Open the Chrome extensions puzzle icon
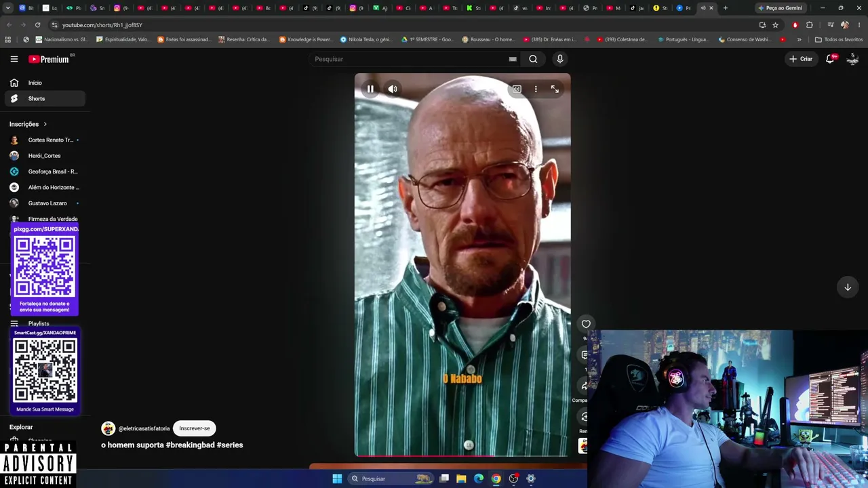 [810, 25]
